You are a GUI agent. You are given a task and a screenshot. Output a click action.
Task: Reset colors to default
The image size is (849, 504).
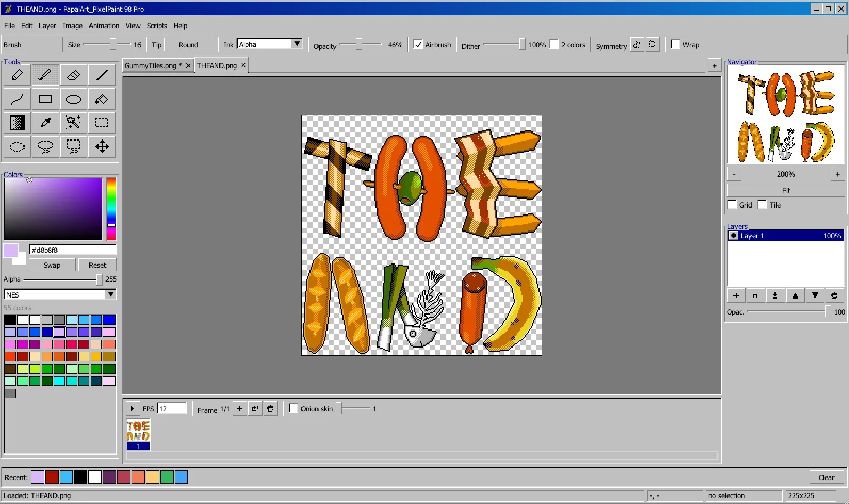[x=97, y=265]
